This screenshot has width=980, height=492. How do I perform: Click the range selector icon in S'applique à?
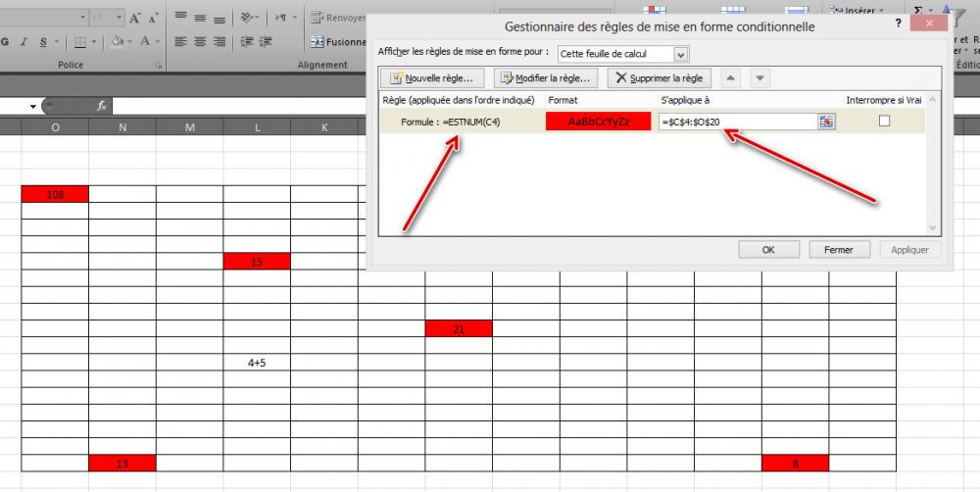click(x=826, y=122)
